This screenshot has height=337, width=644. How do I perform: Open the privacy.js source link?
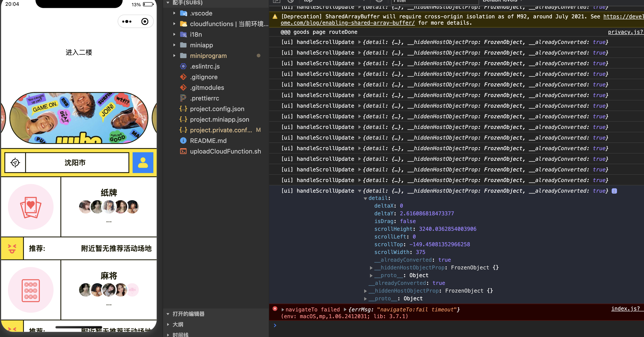[625, 32]
